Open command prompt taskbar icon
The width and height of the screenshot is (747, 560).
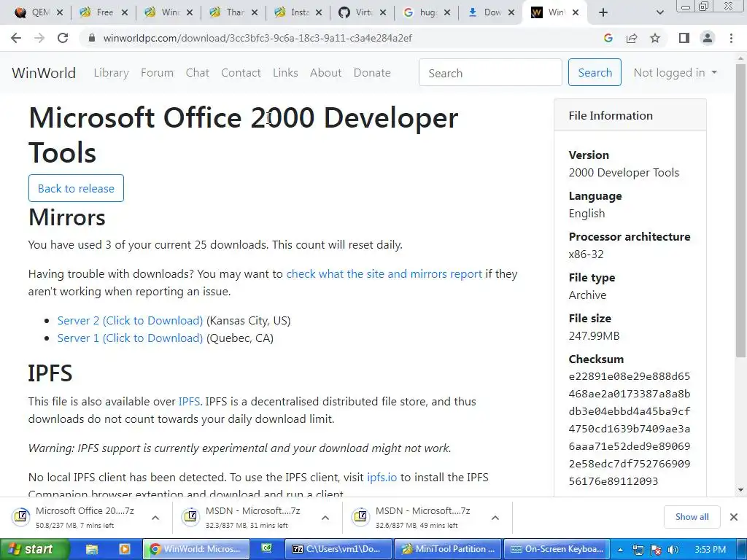click(266, 548)
